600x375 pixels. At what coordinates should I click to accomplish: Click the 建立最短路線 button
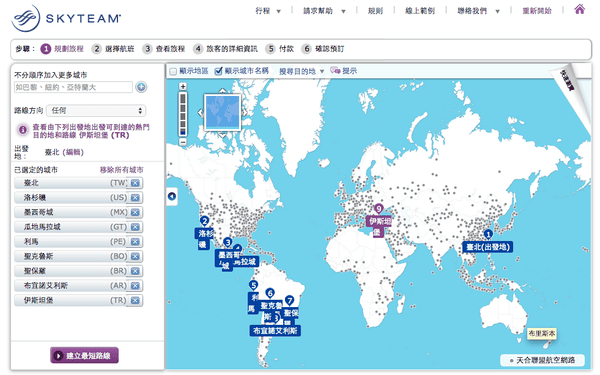coord(84,355)
